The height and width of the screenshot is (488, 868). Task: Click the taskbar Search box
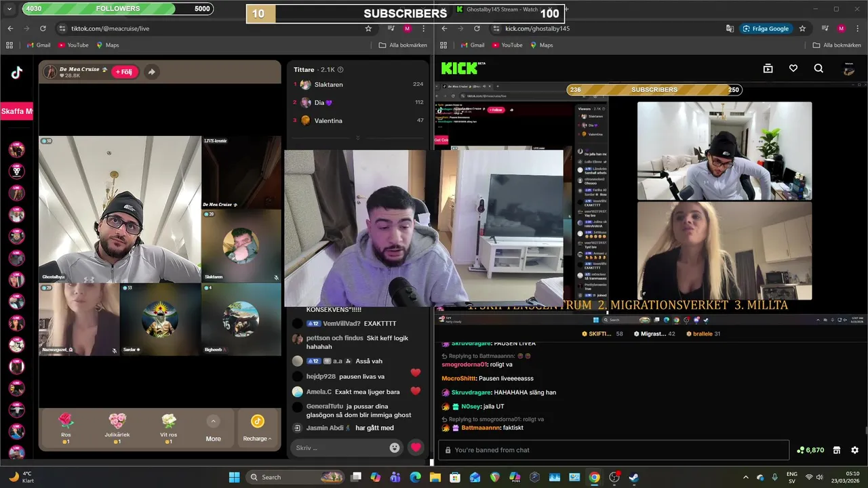(x=296, y=477)
